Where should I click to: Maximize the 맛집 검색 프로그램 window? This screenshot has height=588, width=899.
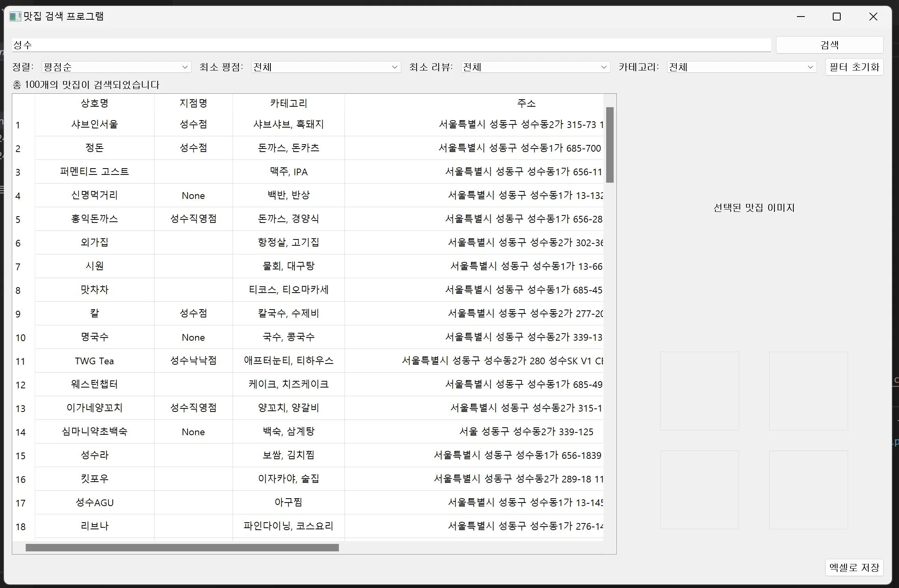click(837, 17)
